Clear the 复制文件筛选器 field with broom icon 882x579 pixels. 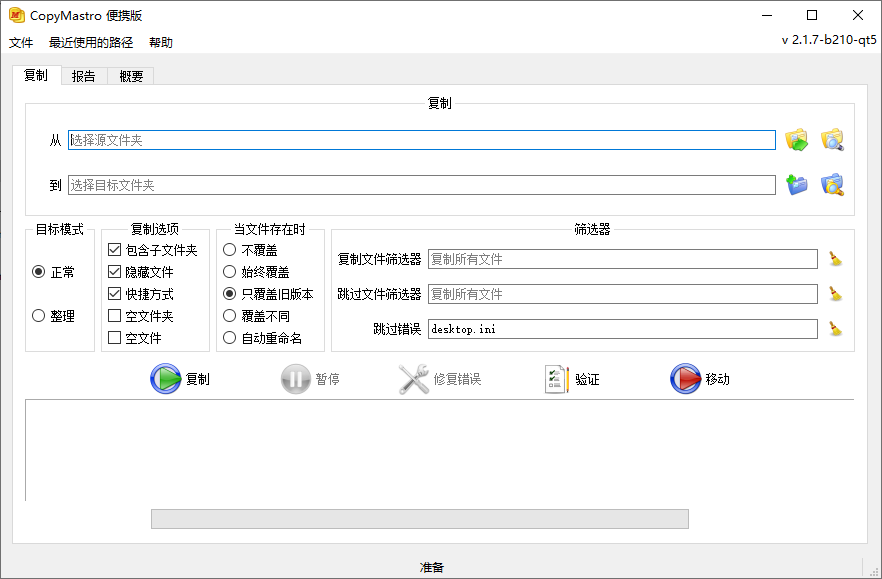pyautogui.click(x=835, y=259)
